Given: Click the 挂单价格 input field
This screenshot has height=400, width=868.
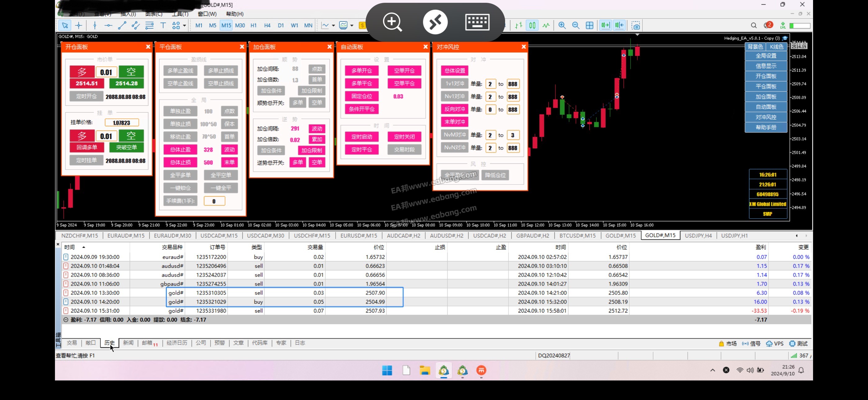Looking at the screenshot, I should click(122, 122).
